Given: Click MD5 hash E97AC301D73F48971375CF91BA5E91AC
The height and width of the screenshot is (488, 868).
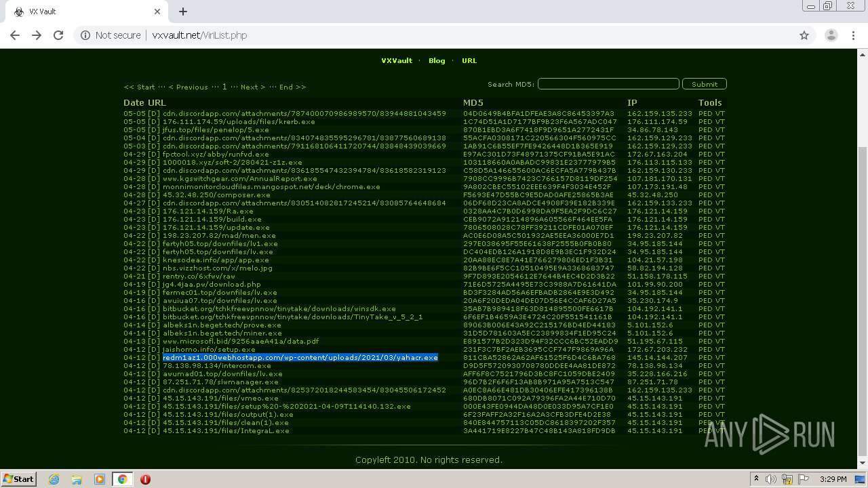Looking at the screenshot, I should pyautogui.click(x=538, y=155).
